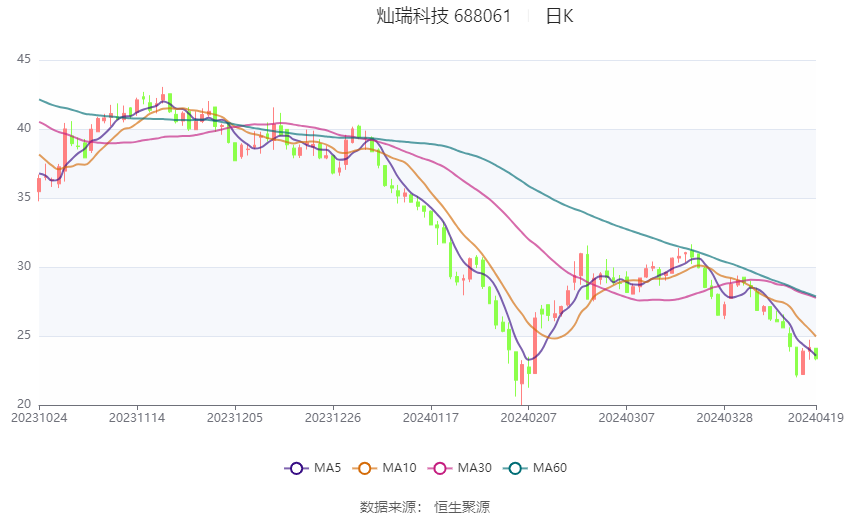Click x-axis date label 20231024
This screenshot has width=850, height=517.
point(39,418)
